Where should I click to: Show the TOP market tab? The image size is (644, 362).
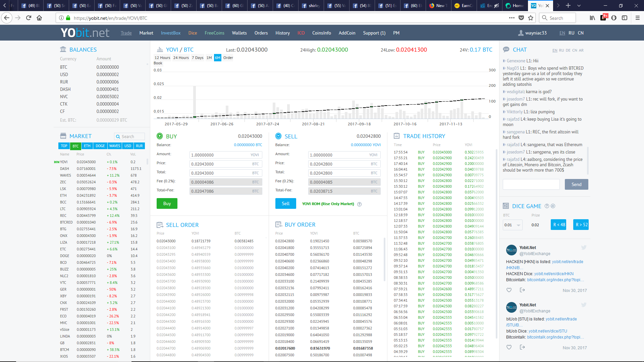pos(64,146)
